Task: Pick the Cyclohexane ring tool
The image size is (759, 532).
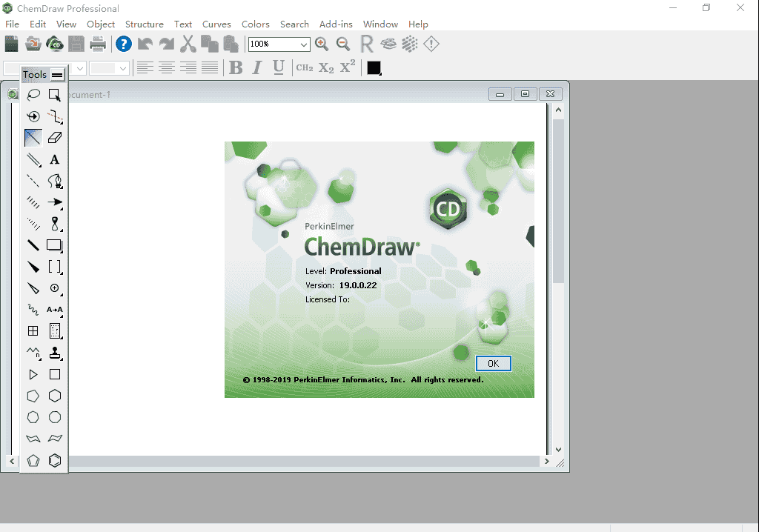Action: (x=55, y=396)
